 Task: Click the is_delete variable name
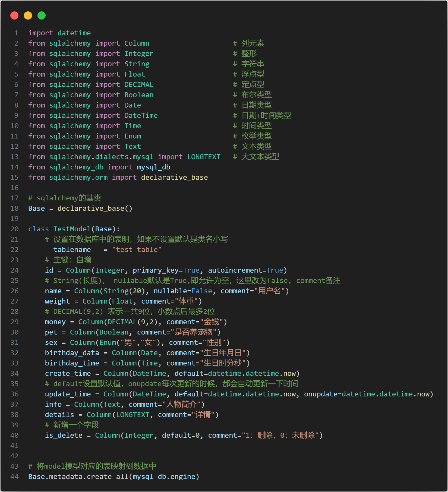[64, 435]
